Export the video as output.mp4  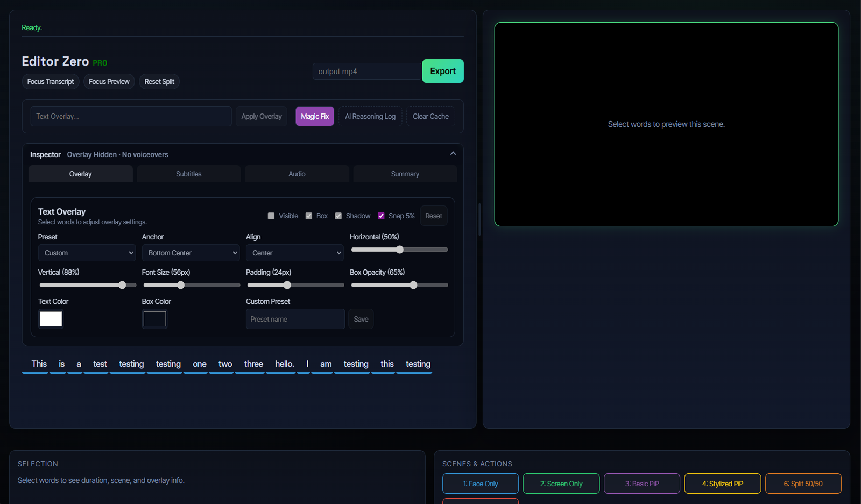[x=442, y=70]
